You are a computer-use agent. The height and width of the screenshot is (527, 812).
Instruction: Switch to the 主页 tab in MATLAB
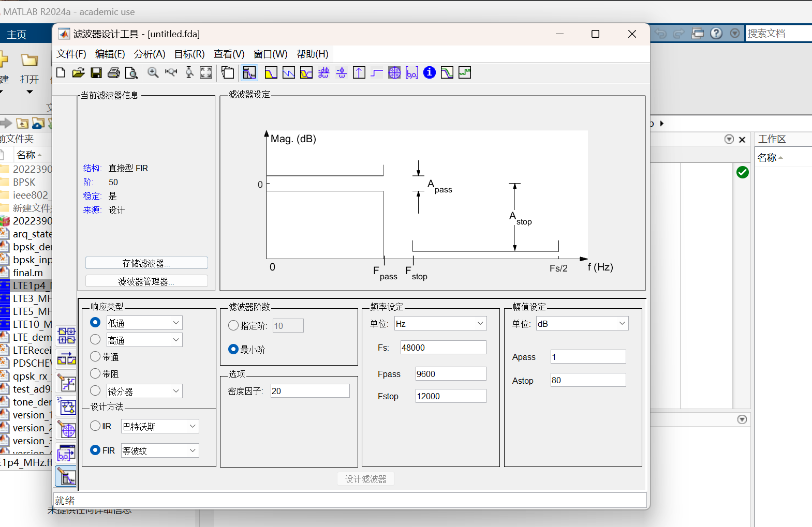click(x=17, y=34)
